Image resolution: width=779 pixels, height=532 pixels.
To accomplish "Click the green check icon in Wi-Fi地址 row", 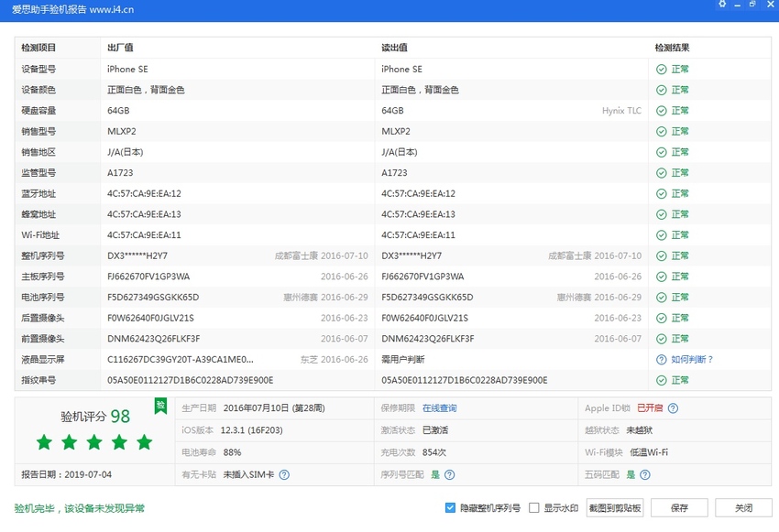I will point(662,235).
